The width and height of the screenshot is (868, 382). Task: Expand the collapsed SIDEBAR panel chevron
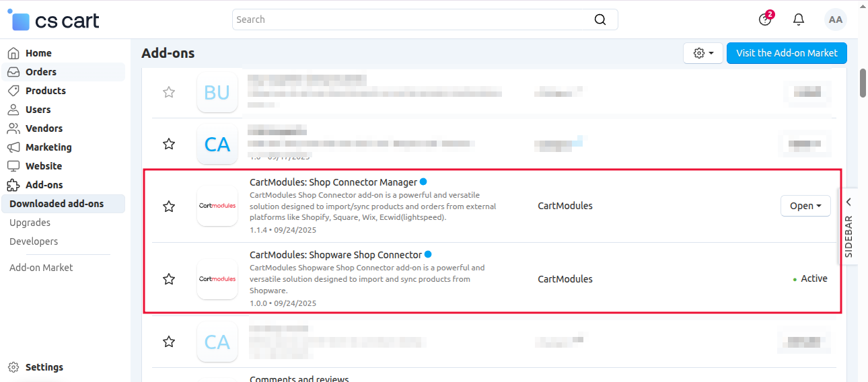[x=848, y=202]
